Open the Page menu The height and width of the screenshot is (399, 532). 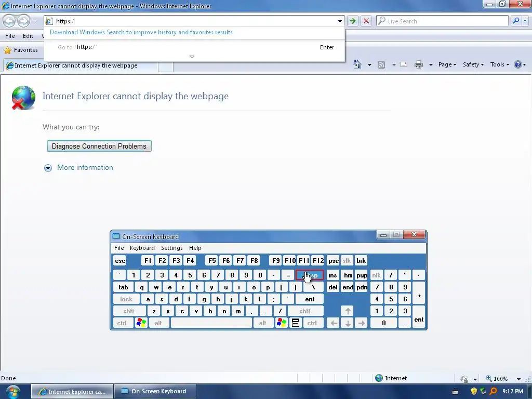[x=447, y=64]
